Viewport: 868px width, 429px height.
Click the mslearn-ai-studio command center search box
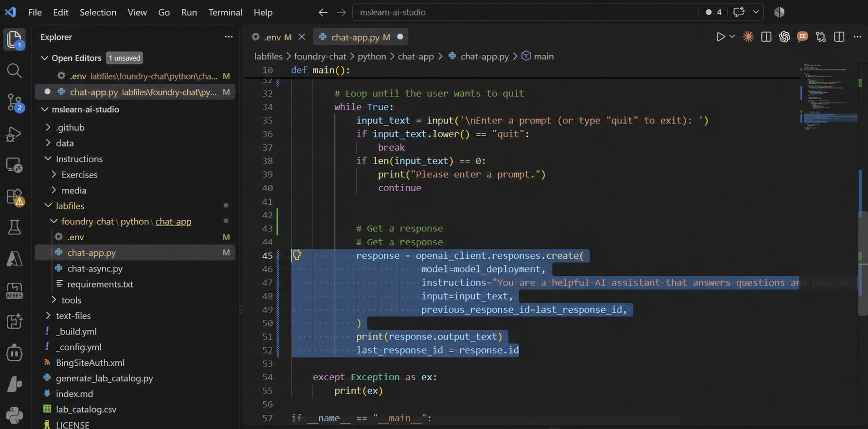pos(525,12)
